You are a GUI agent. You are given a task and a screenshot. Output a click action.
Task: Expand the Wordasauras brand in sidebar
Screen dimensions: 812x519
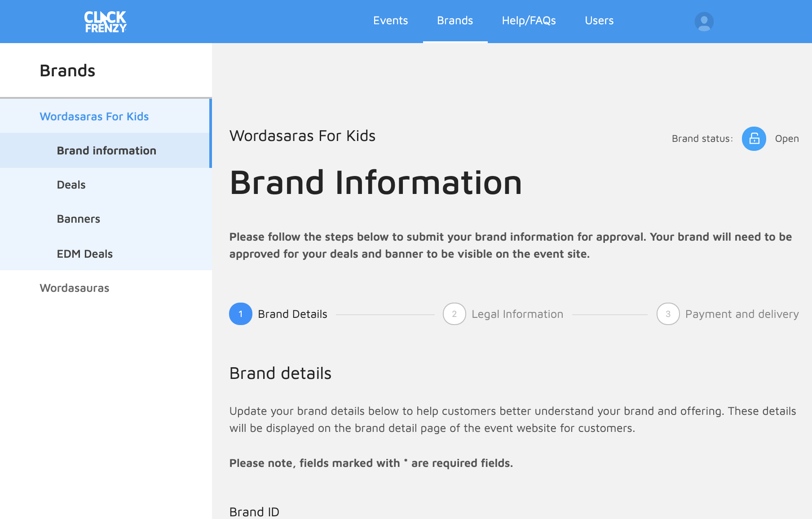(x=105, y=288)
